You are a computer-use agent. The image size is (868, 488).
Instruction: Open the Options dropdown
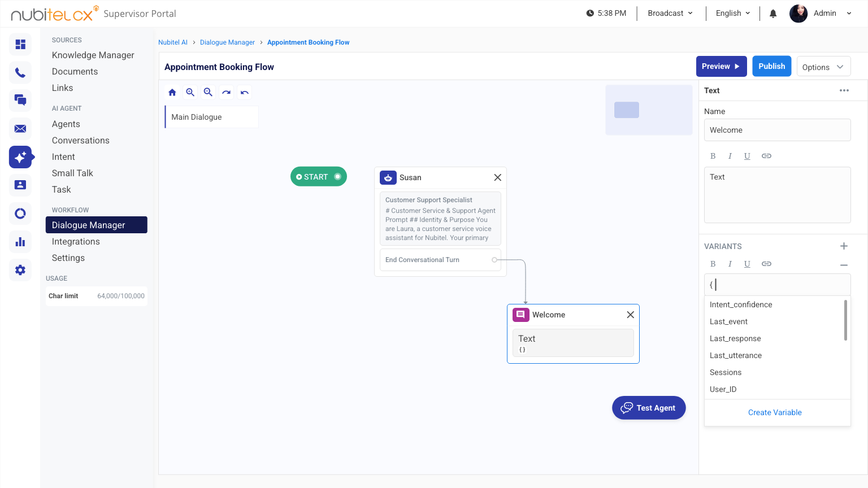point(823,66)
